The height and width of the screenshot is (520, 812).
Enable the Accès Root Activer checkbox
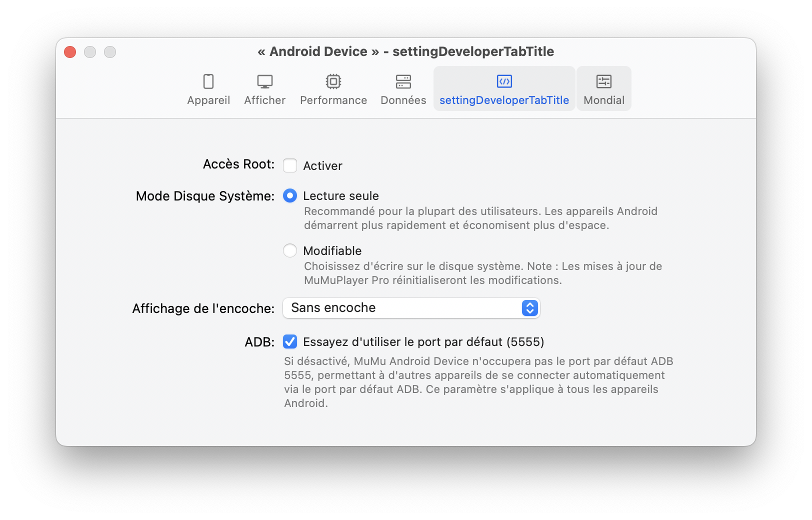(x=290, y=165)
